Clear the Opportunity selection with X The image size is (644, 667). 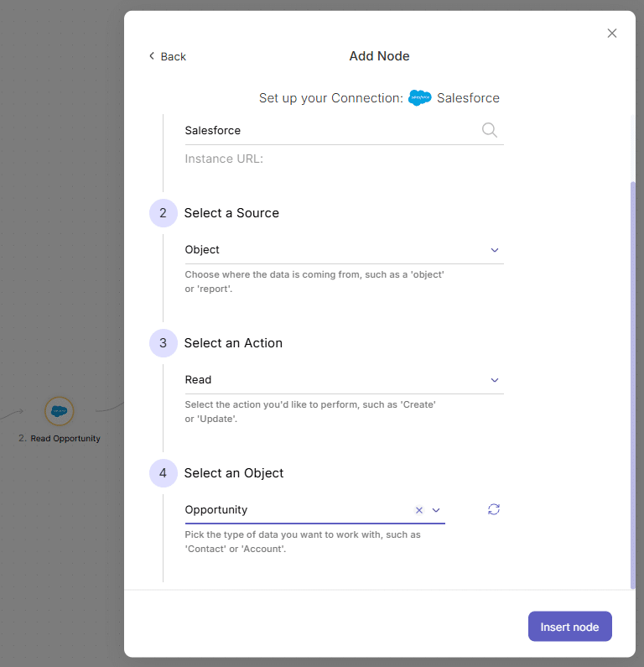[419, 510]
